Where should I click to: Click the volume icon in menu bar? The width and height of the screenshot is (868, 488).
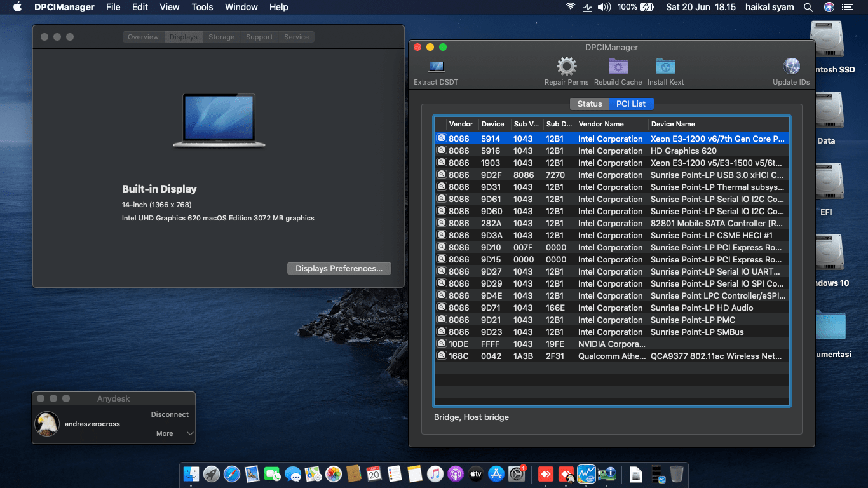pos(604,7)
